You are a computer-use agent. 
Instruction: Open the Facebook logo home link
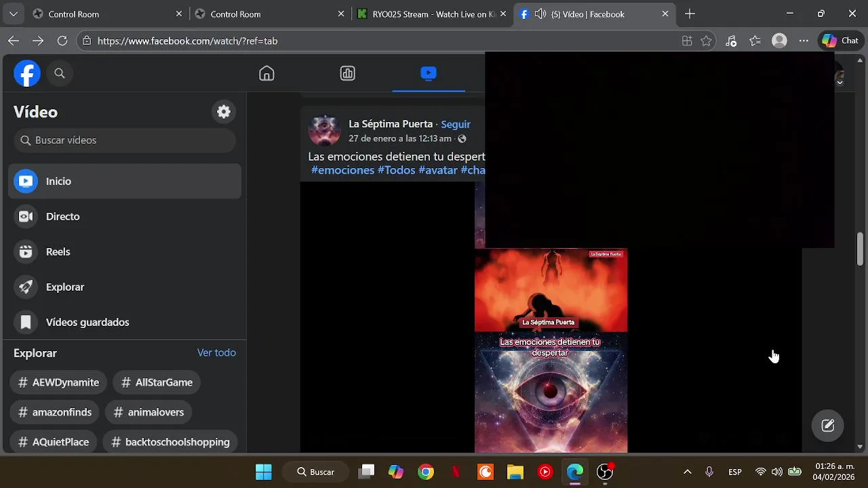(27, 73)
